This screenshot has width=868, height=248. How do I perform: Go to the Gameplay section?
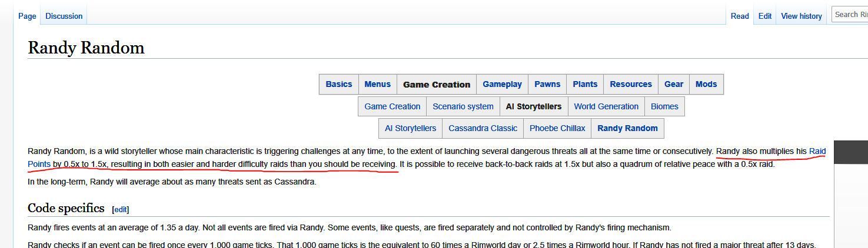[502, 84]
